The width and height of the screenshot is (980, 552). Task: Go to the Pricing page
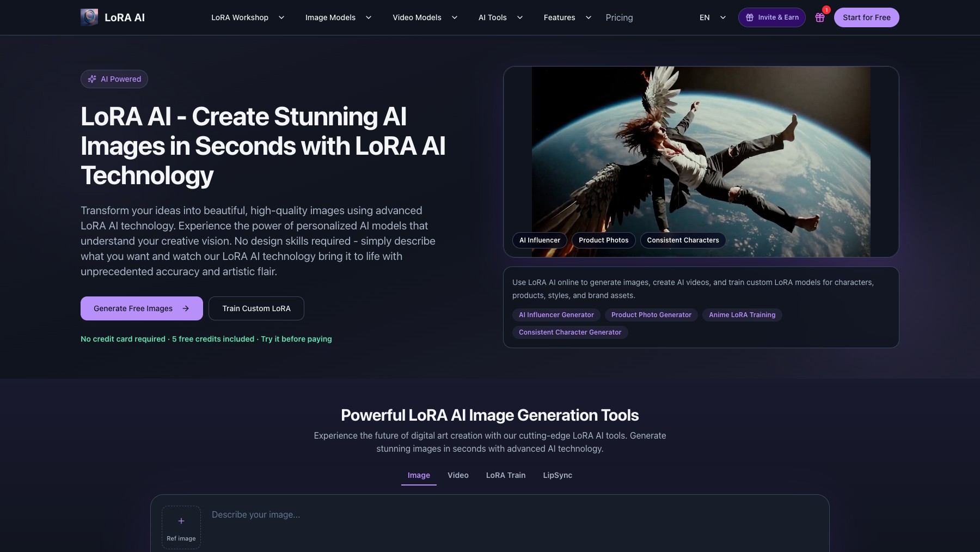coord(619,17)
